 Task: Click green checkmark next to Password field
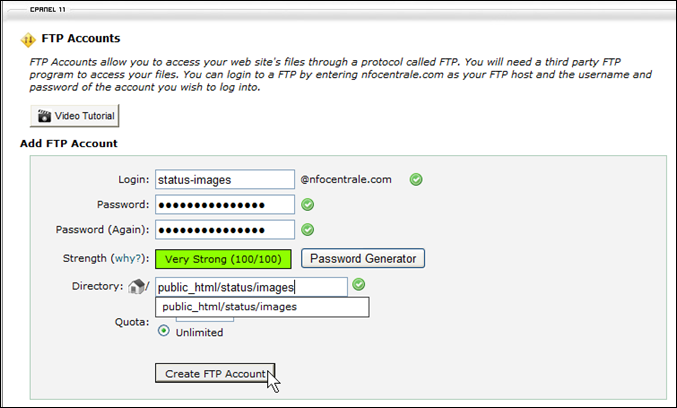(308, 205)
